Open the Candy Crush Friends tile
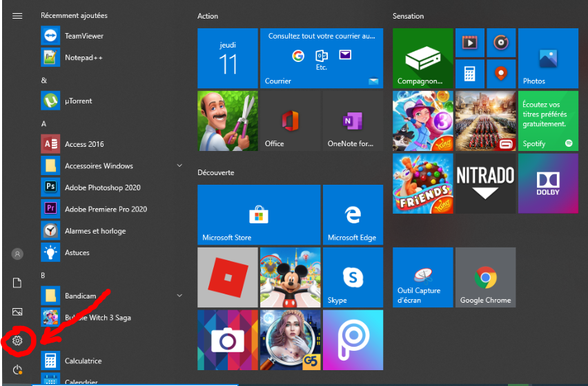This screenshot has height=386, width=588. (x=422, y=183)
